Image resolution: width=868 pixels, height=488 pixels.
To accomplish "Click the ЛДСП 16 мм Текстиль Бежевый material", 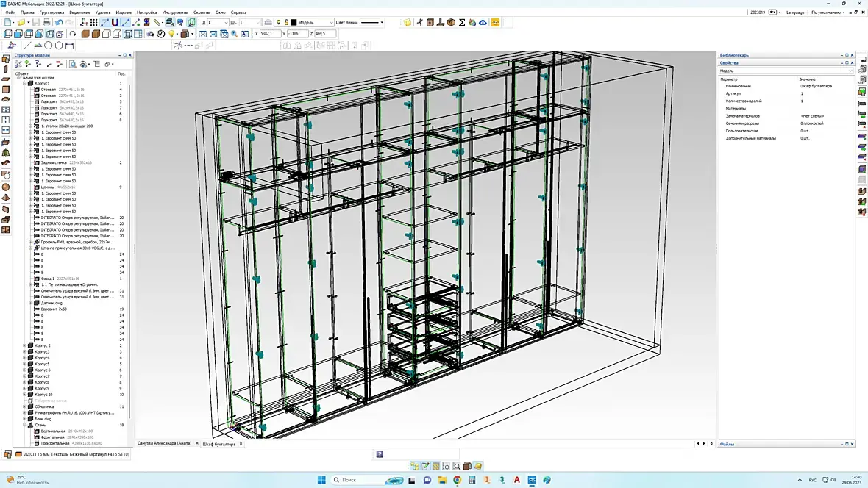I will [77, 454].
